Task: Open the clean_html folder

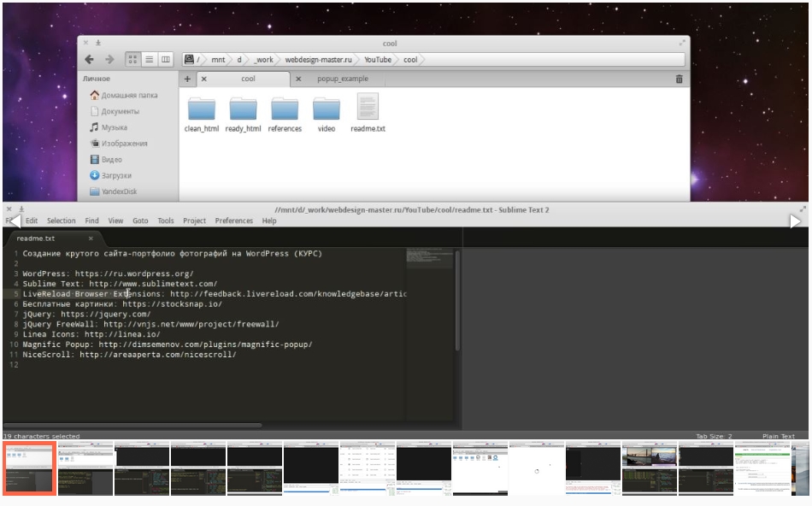Action: pos(202,110)
